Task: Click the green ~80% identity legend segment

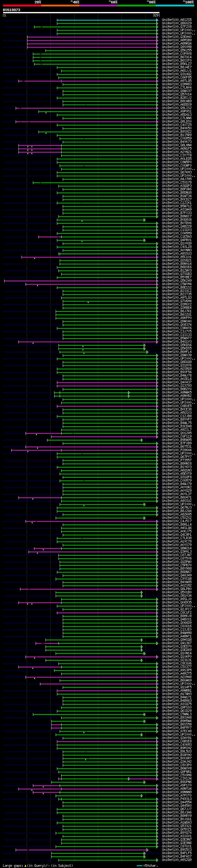Action: click(137, 6)
